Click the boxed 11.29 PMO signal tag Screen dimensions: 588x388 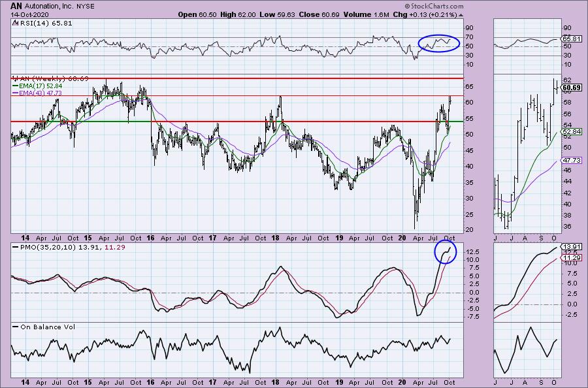[572, 257]
